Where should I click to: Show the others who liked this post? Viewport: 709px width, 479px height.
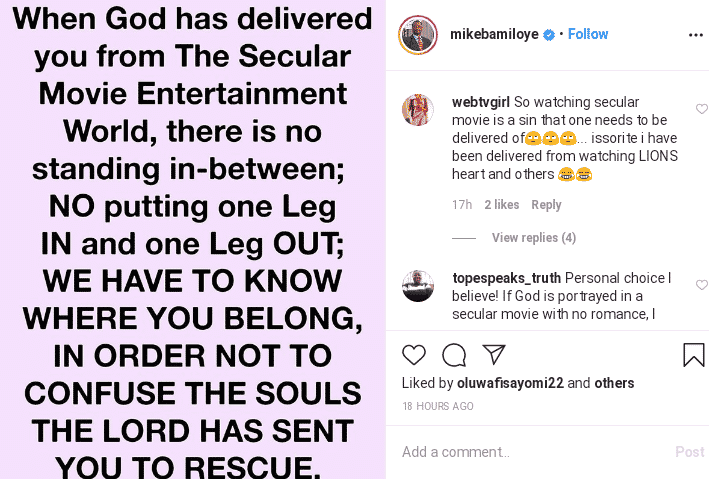614,383
